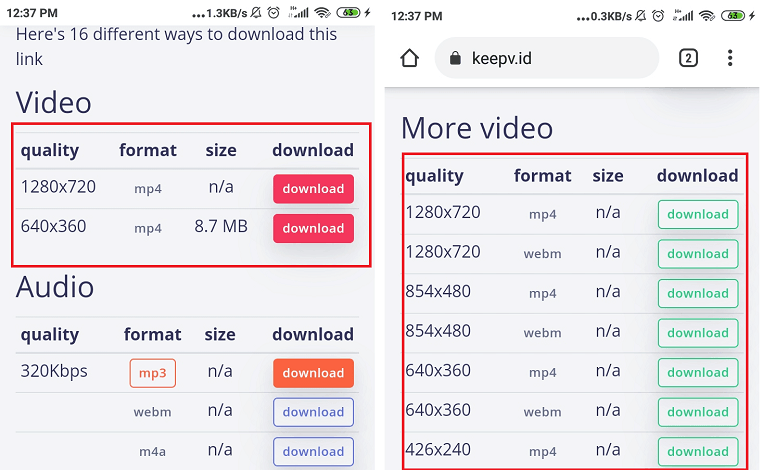This screenshot has width=763, height=470.
Task: Download More video 640x360 webm
Action: (698, 412)
